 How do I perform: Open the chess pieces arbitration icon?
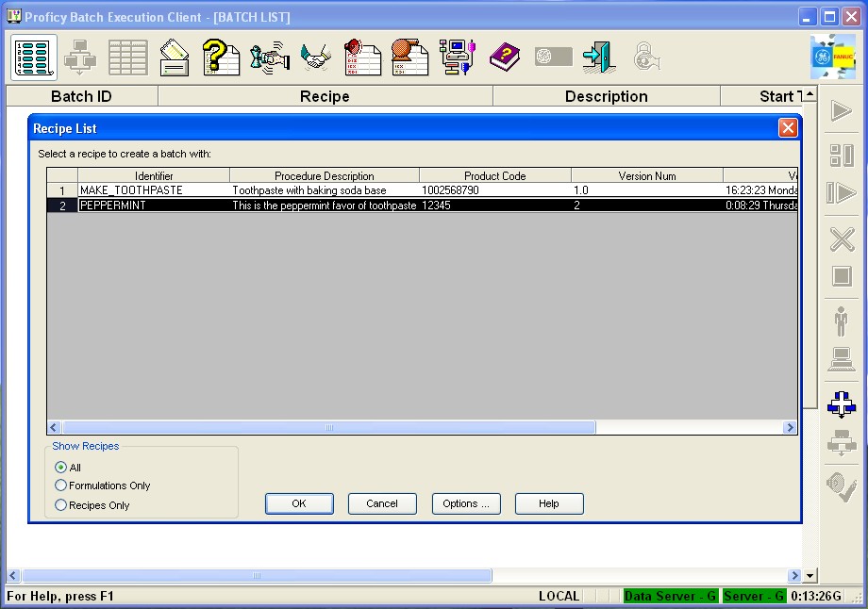pyautogui.click(x=270, y=58)
